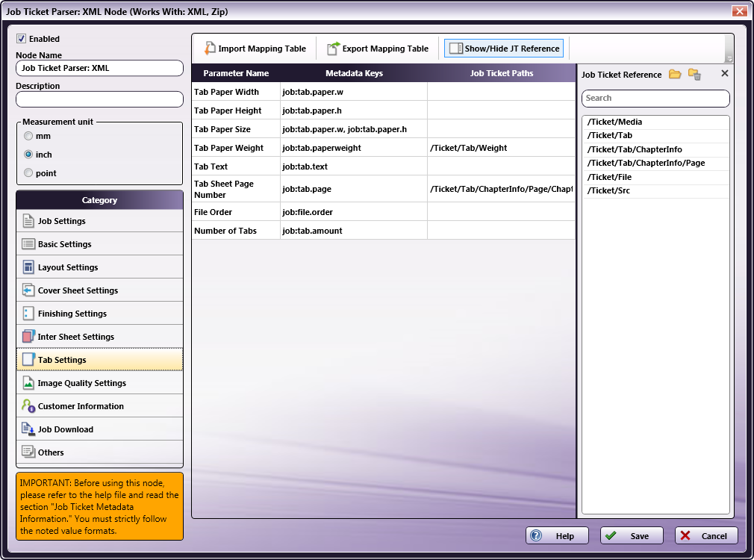Image resolution: width=754 pixels, height=560 pixels.
Task: Clear job ticket reference folder-trash icon
Action: pos(694,74)
